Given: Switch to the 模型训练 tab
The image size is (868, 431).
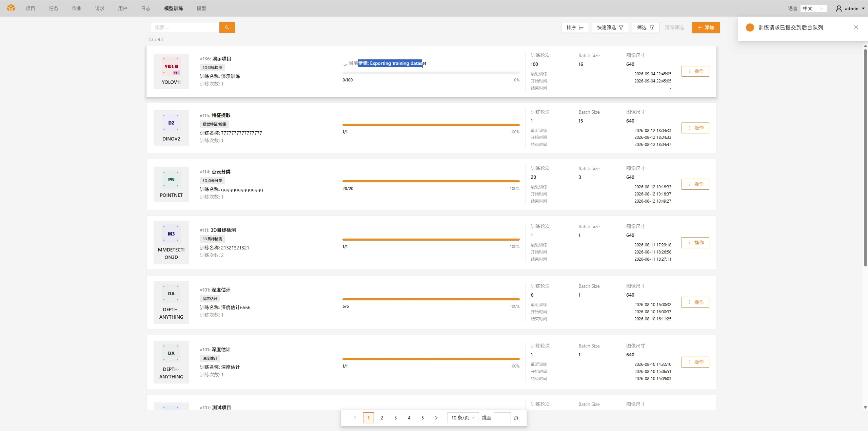Looking at the screenshot, I should [x=174, y=8].
